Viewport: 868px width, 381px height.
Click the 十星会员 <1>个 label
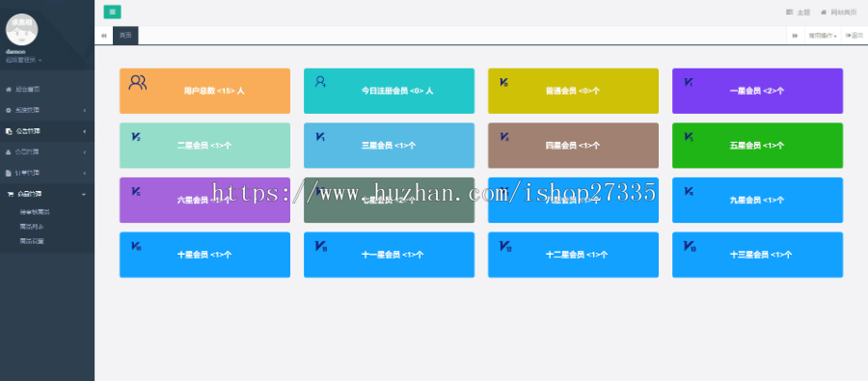click(204, 255)
